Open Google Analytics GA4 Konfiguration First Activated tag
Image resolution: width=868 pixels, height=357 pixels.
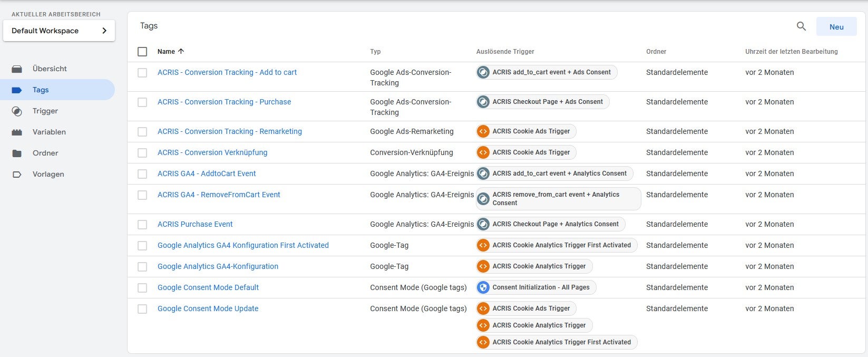pyautogui.click(x=243, y=245)
